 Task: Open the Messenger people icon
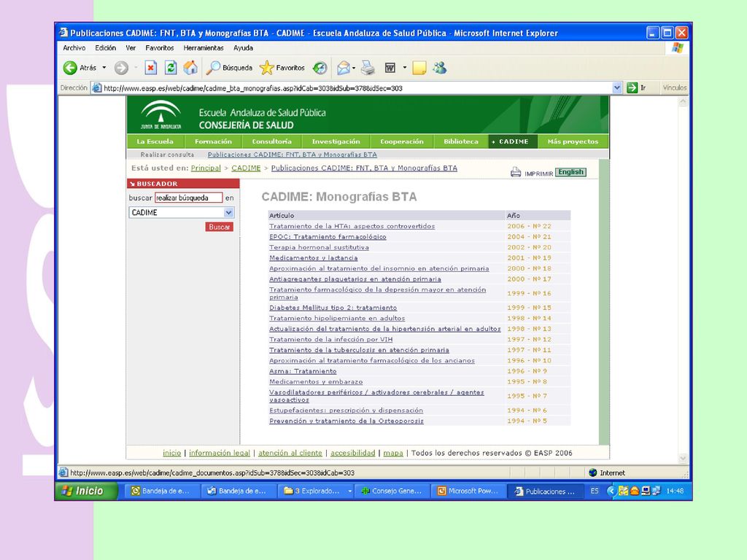tap(440, 68)
